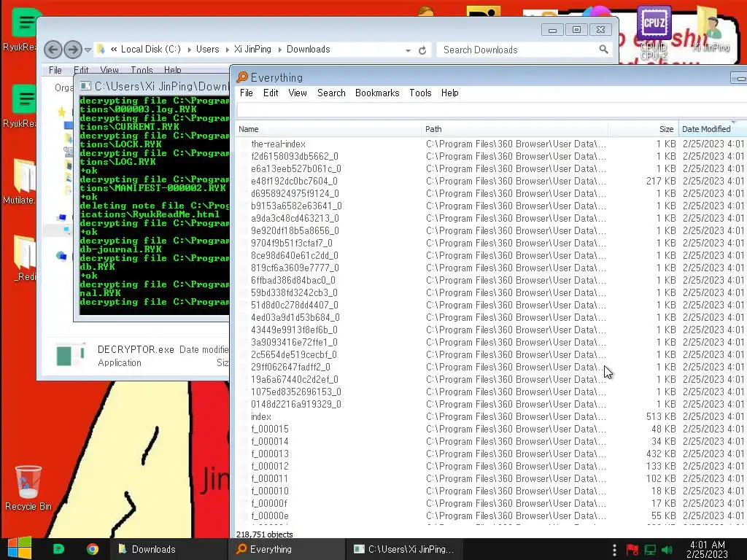Select the Mutilate desktop folder
This screenshot has width=747, height=560.
click(19, 182)
